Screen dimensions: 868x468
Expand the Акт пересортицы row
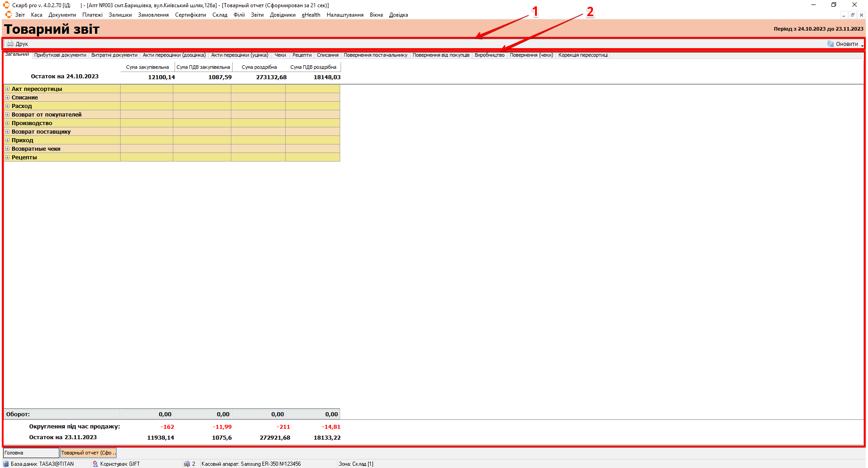click(7, 89)
